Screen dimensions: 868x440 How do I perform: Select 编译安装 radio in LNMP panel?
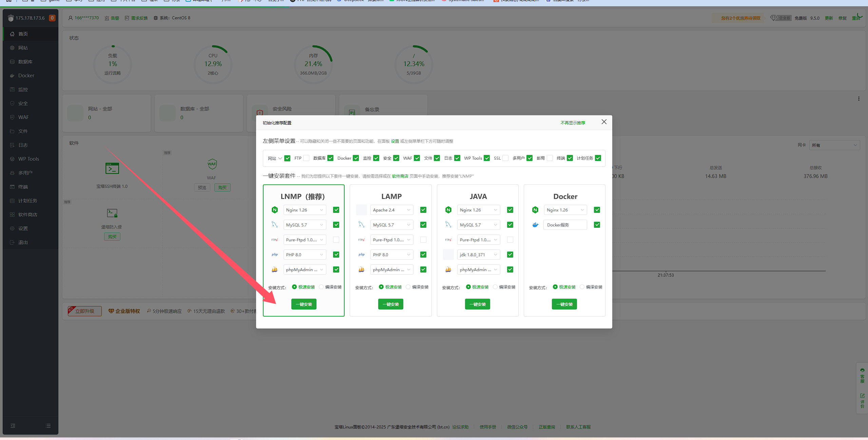(321, 287)
